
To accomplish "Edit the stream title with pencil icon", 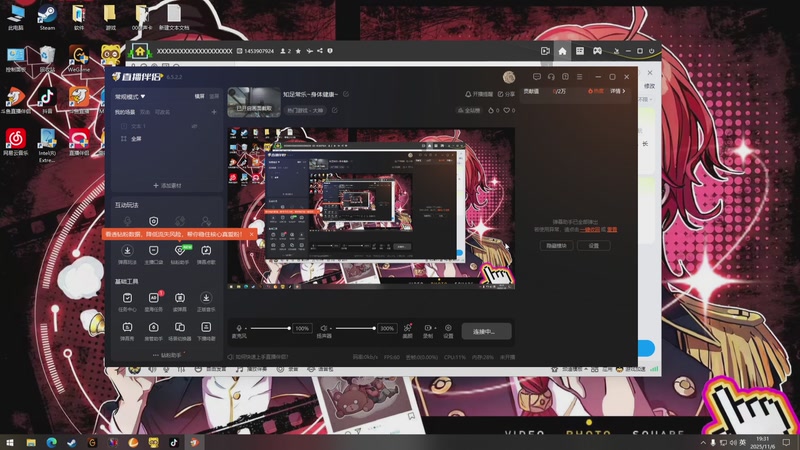I will (x=346, y=94).
